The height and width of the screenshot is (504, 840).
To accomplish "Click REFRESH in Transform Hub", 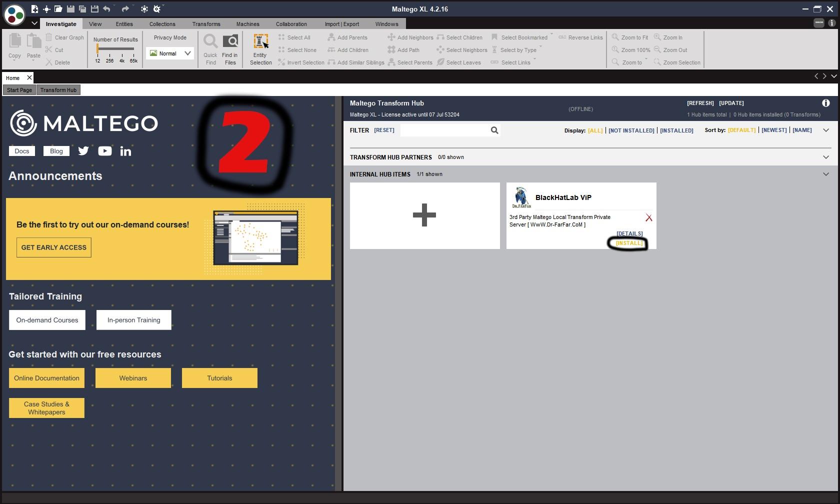I will tap(700, 103).
